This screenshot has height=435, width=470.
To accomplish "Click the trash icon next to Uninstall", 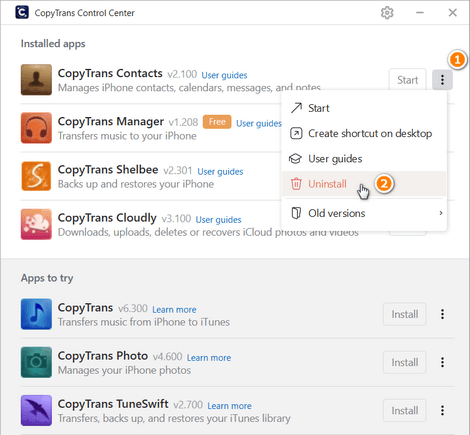I will (296, 184).
